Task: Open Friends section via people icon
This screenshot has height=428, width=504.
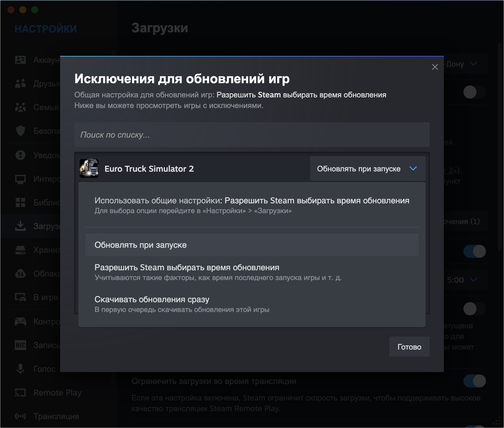Action: tap(20, 84)
